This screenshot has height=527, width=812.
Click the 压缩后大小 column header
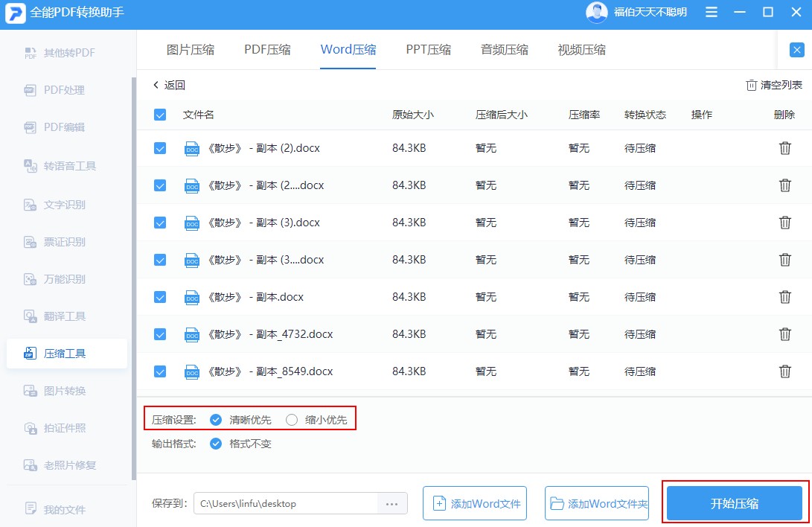502,115
